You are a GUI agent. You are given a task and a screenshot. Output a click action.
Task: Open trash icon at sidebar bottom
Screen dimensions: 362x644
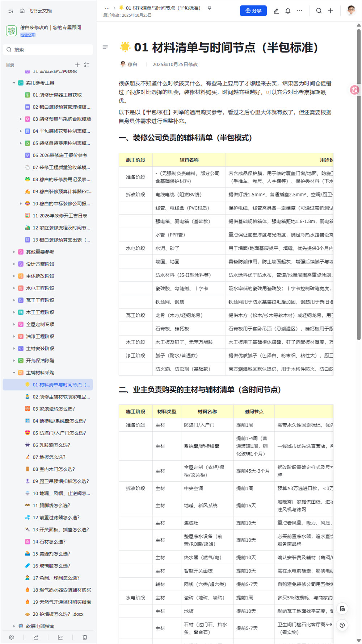coord(85,637)
